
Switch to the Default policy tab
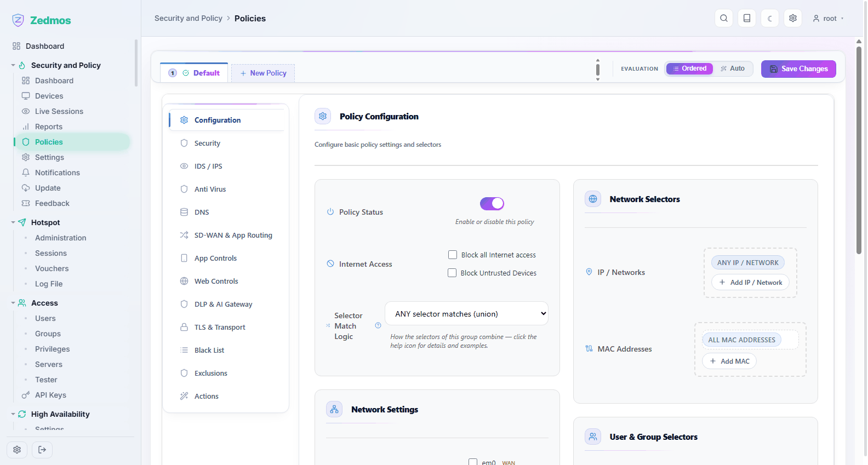(x=194, y=73)
